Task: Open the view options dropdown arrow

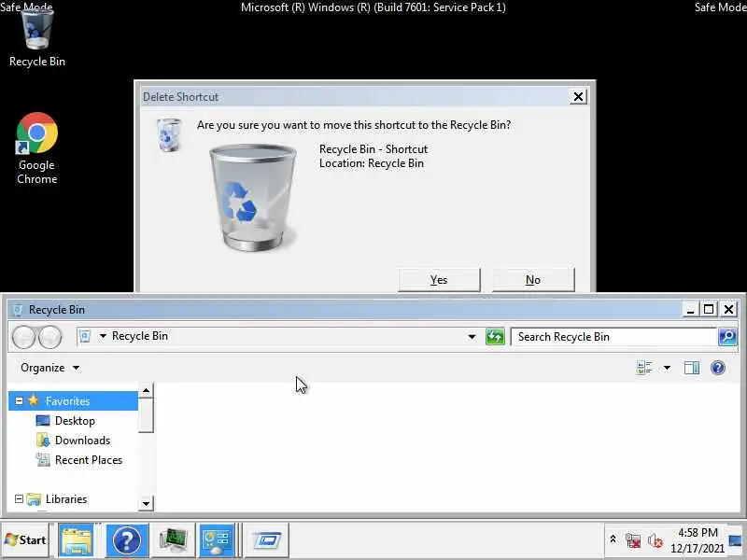Action: tap(667, 368)
